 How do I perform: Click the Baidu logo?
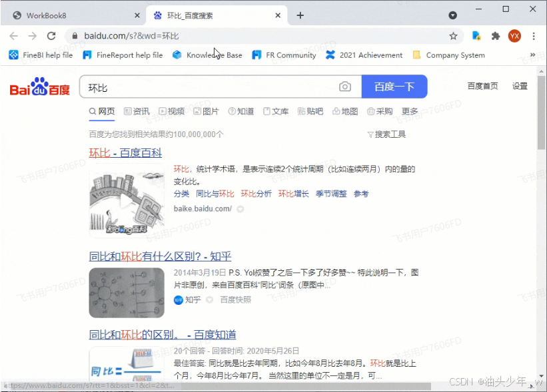(x=40, y=87)
